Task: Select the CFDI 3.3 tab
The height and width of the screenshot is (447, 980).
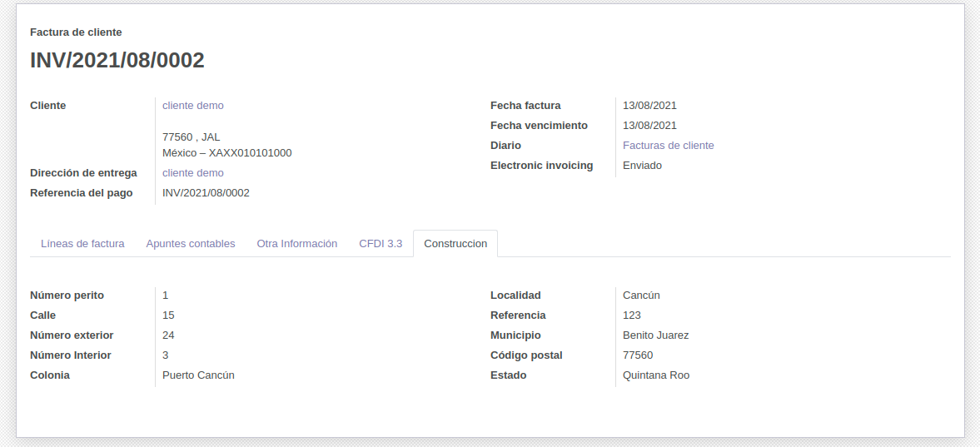Action: (x=381, y=244)
